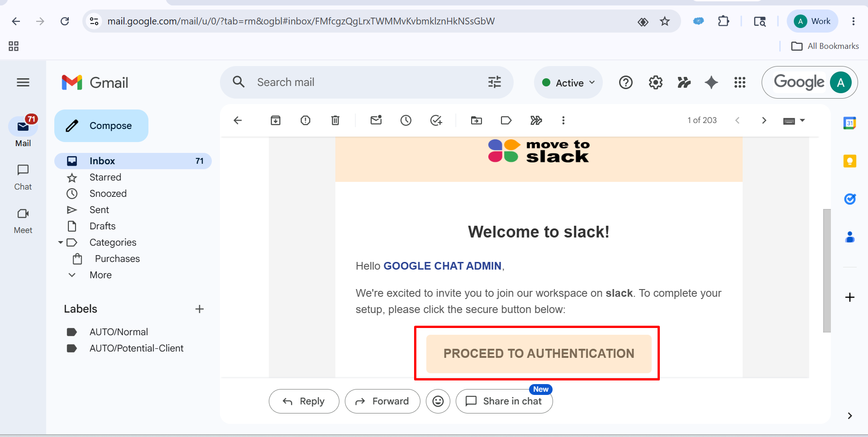This screenshot has width=868, height=437.
Task: Open Work profile menu
Action: click(813, 21)
